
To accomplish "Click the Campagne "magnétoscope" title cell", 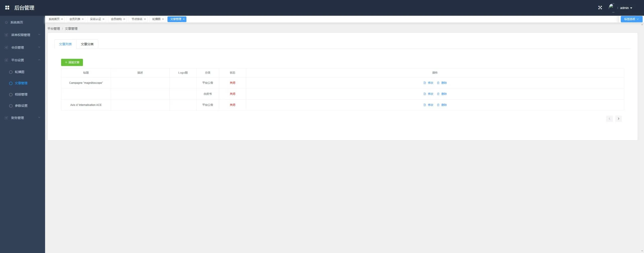I will (x=86, y=83).
